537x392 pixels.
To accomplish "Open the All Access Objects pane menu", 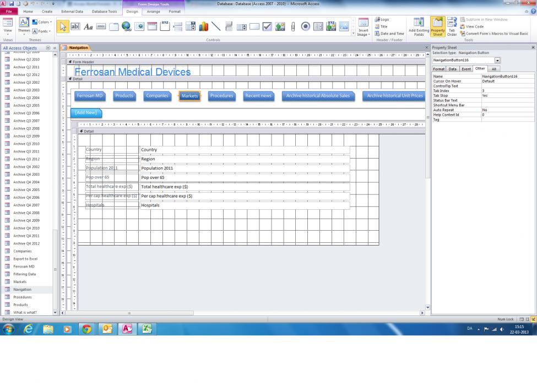I will [48, 48].
